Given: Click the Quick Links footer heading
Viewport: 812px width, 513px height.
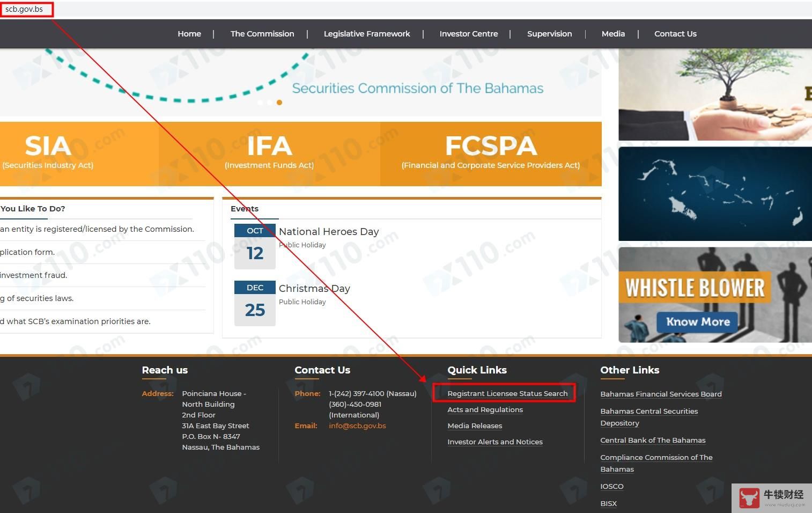Looking at the screenshot, I should pyautogui.click(x=477, y=370).
